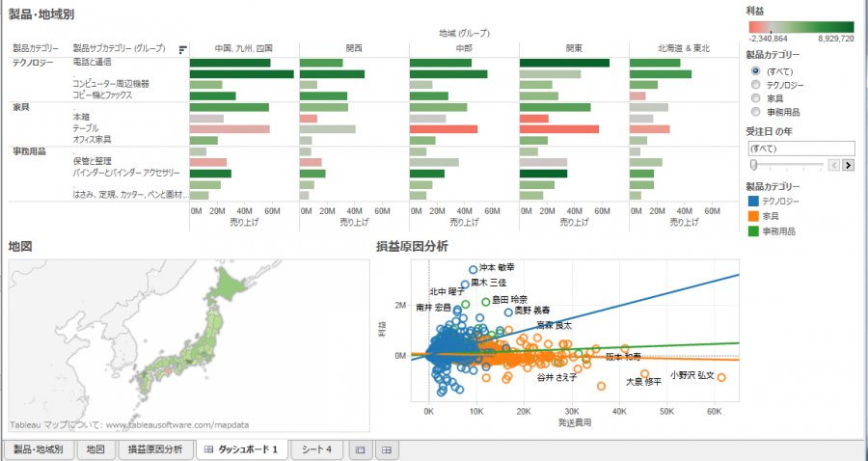Viewport: 868px width, 461px height.
Task: Click the 家具 category row header in chart
Action: coord(21,107)
